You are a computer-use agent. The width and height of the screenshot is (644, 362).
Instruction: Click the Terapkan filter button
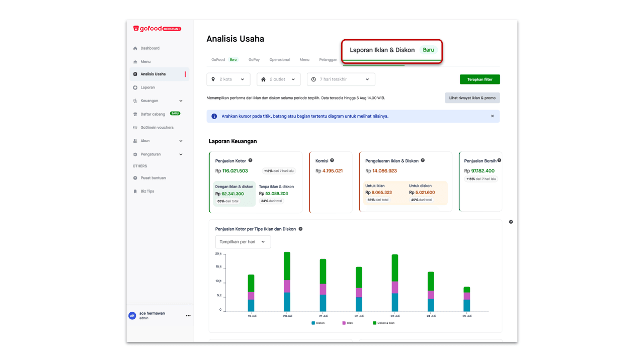[479, 79]
